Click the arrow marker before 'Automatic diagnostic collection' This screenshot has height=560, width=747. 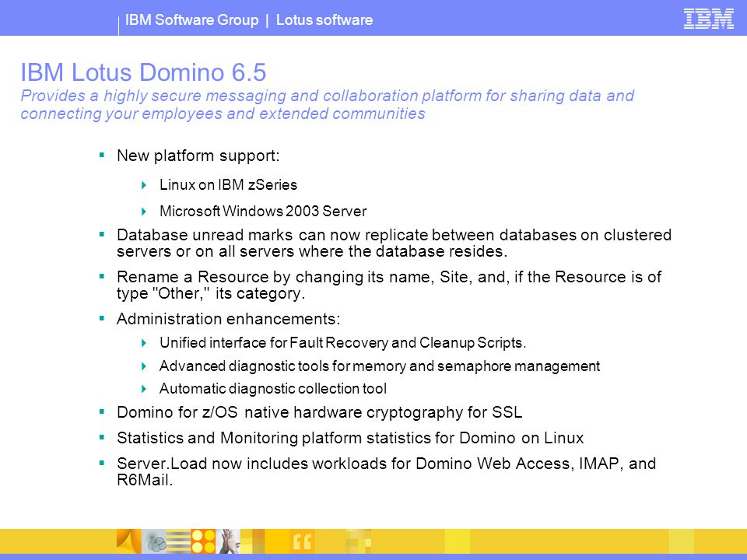click(x=144, y=389)
